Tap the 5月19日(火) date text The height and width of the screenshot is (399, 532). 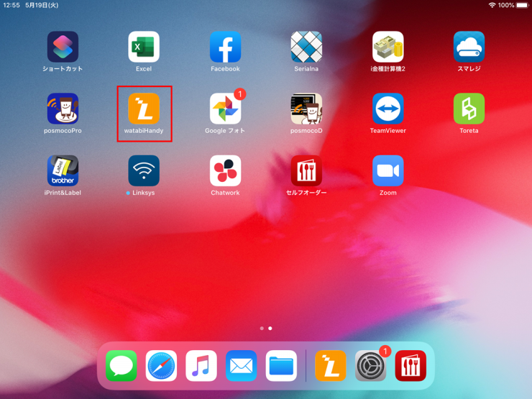[x=42, y=5]
